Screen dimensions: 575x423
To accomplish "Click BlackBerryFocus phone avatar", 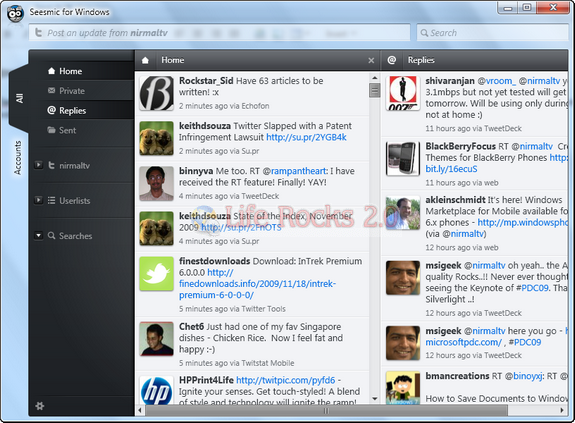I will pos(403,159).
